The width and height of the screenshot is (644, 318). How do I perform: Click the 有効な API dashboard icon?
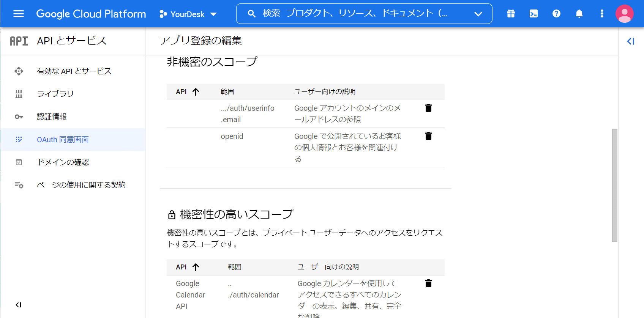click(19, 71)
